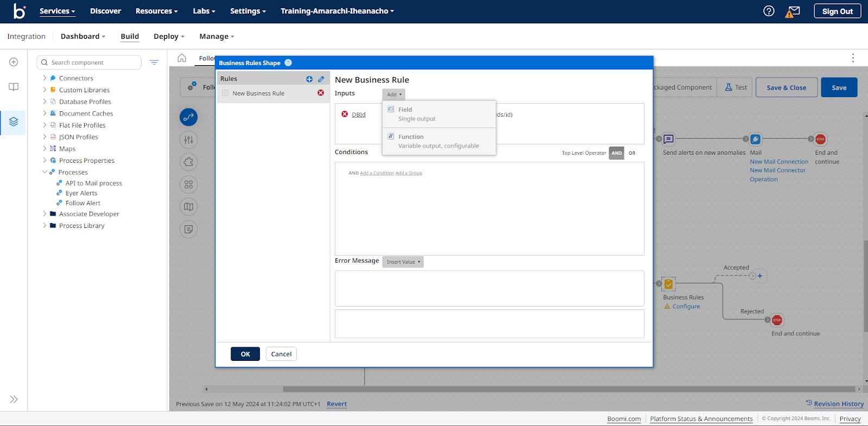Open the Resources menu
Viewport: 868px width, 426px height.
(157, 11)
